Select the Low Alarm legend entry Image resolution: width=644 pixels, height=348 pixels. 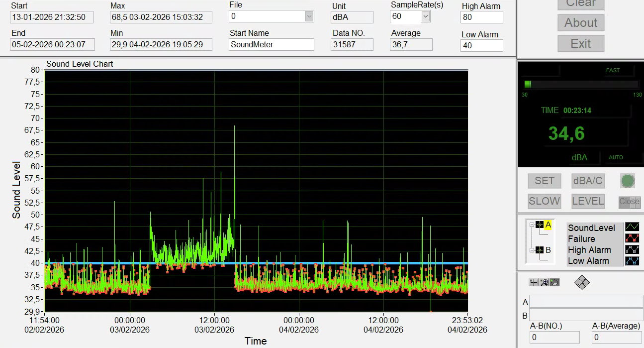pyautogui.click(x=588, y=261)
